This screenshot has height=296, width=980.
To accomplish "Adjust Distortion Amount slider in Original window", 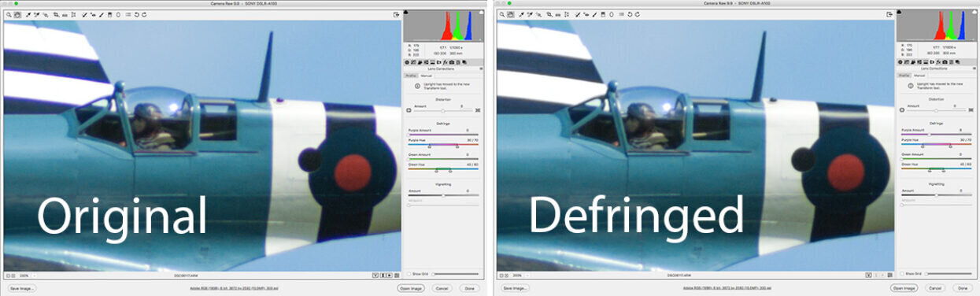I will coord(443,110).
